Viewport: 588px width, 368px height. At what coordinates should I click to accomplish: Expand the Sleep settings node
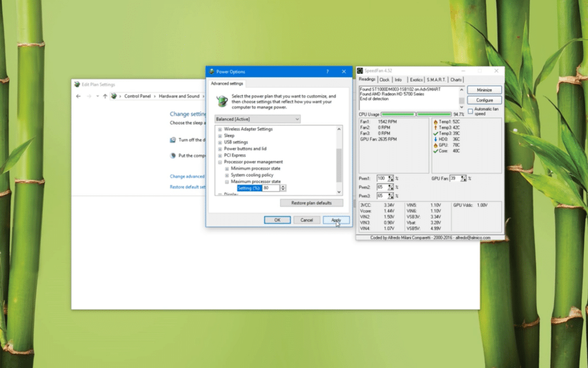220,136
